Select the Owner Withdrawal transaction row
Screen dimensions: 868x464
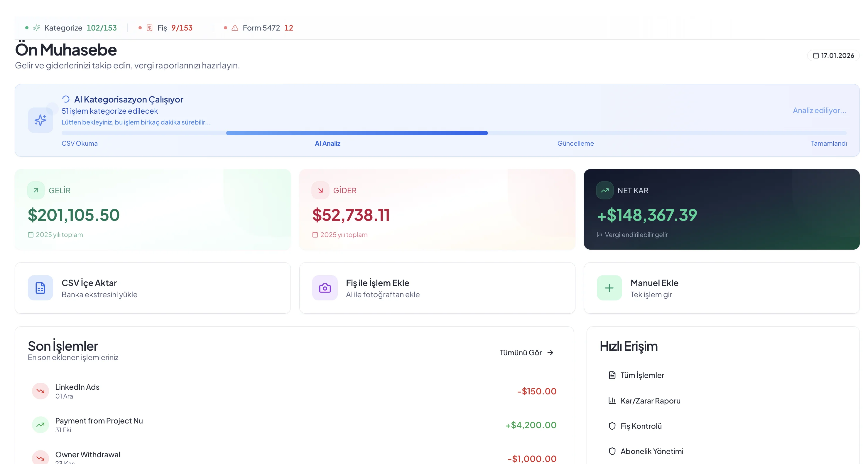(x=88, y=455)
